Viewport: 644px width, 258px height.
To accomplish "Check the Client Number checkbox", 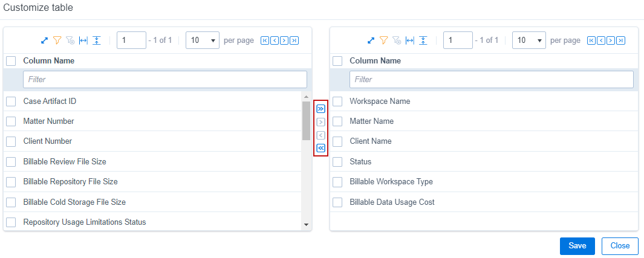I will click(11, 141).
